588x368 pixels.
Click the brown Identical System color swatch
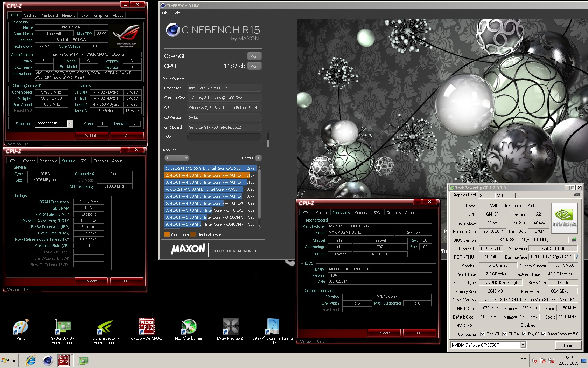(193, 234)
